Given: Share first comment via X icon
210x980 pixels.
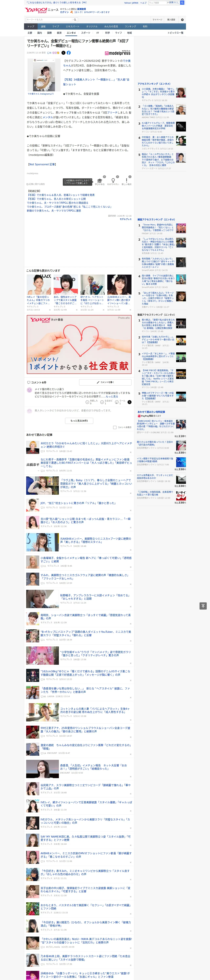Looking at the screenshot, I should pyautogui.click(x=130, y=402).
